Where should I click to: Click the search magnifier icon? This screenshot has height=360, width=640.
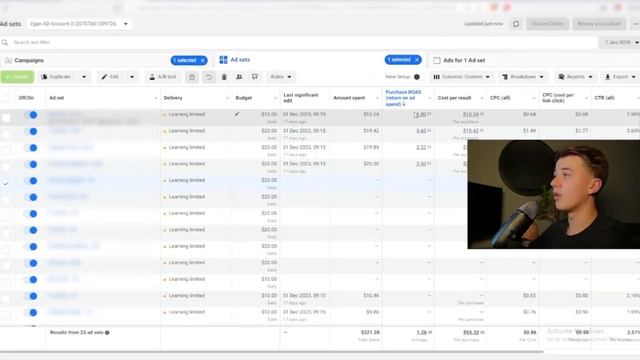pyautogui.click(x=5, y=42)
